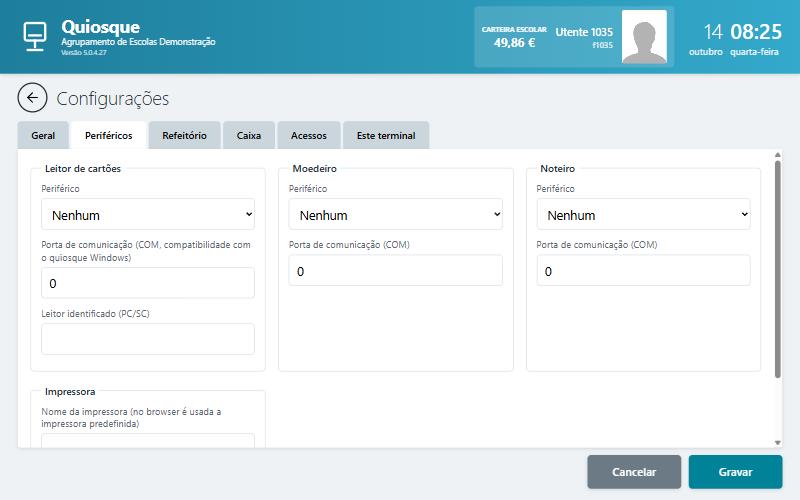
Task: Click the Configurações page title
Action: pyautogui.click(x=113, y=98)
